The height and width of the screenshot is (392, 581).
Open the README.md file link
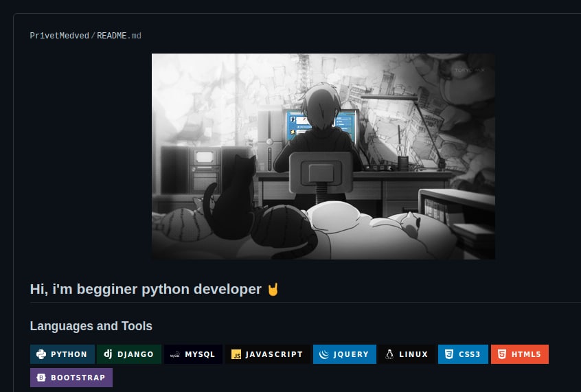point(119,36)
